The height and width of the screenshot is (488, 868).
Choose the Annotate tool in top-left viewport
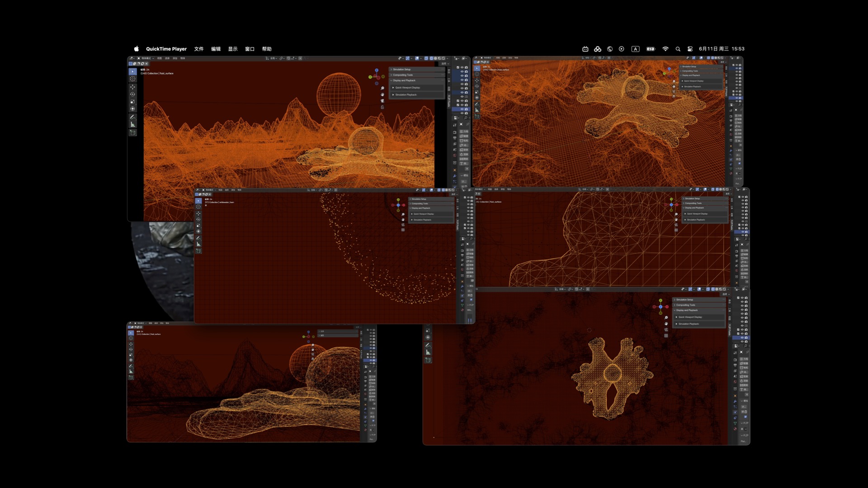[132, 117]
